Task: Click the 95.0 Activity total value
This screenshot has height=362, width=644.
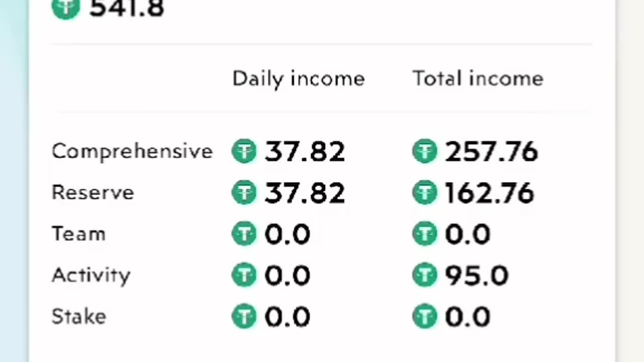Action: pyautogui.click(x=476, y=275)
